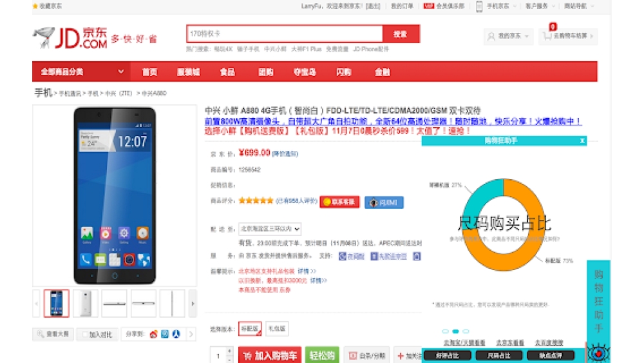Click the five-star product rating
The height and width of the screenshot is (363, 644).
(256, 201)
